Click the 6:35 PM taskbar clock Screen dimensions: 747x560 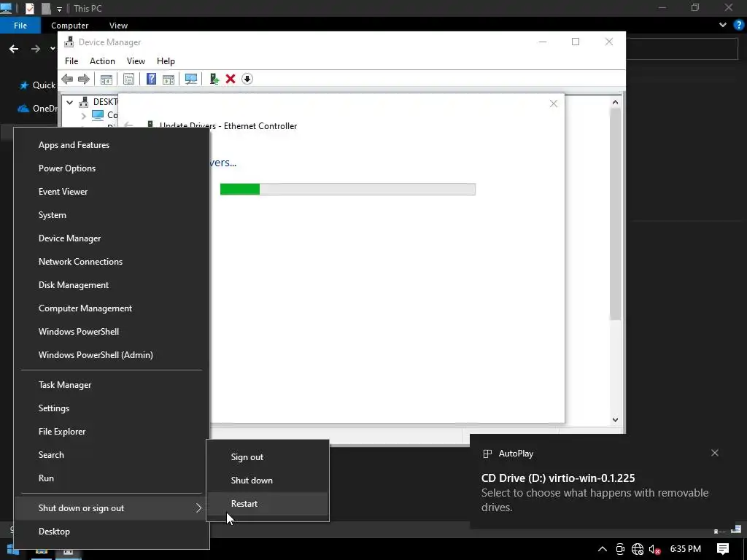click(685, 549)
